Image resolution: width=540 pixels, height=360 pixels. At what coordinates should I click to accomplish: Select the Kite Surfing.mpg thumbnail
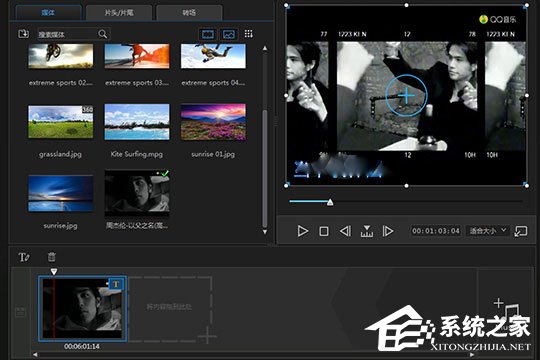(137, 122)
